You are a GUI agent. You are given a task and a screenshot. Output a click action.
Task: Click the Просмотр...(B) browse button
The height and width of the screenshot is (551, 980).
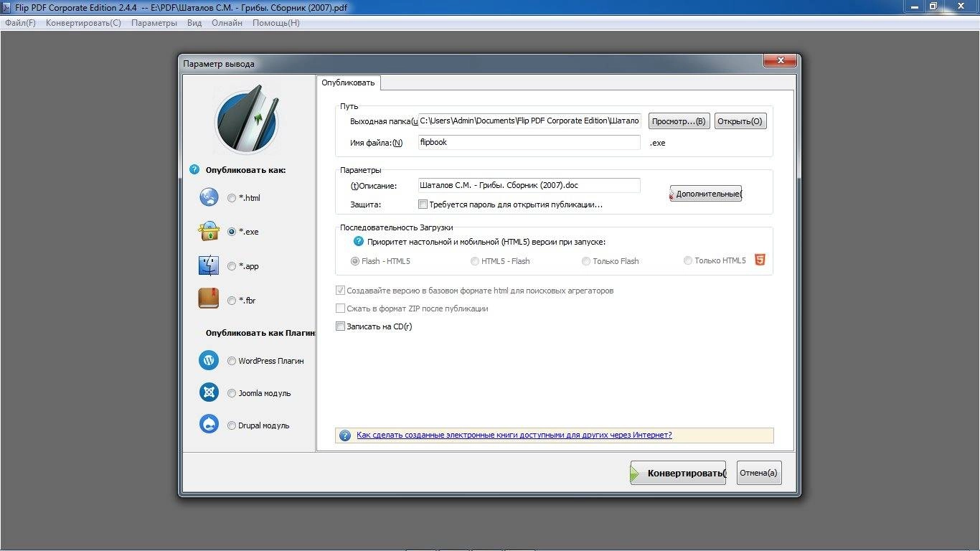pyautogui.click(x=679, y=121)
